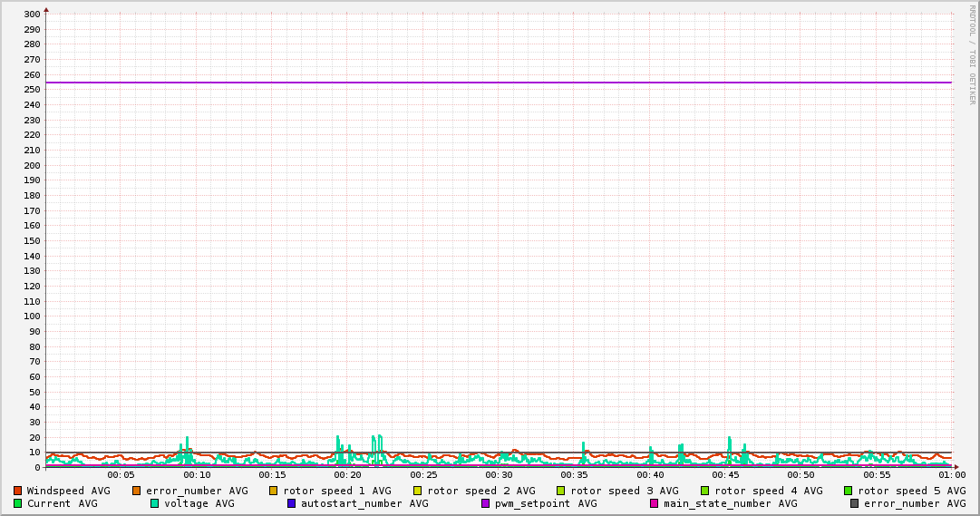Click the horizontal purple pwm_setpoint line
This screenshot has height=516, width=980.
tap(499, 83)
